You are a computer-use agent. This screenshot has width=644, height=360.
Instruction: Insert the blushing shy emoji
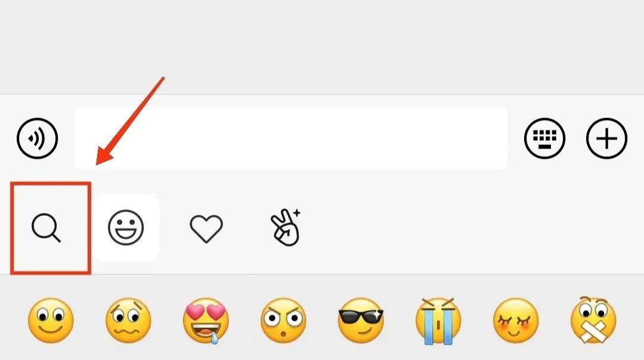click(516, 321)
